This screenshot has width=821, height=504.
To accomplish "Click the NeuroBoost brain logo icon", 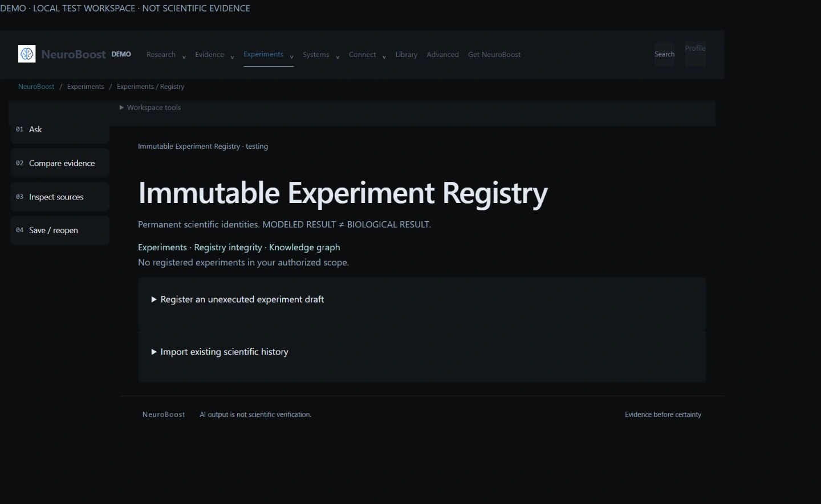I will click(27, 54).
